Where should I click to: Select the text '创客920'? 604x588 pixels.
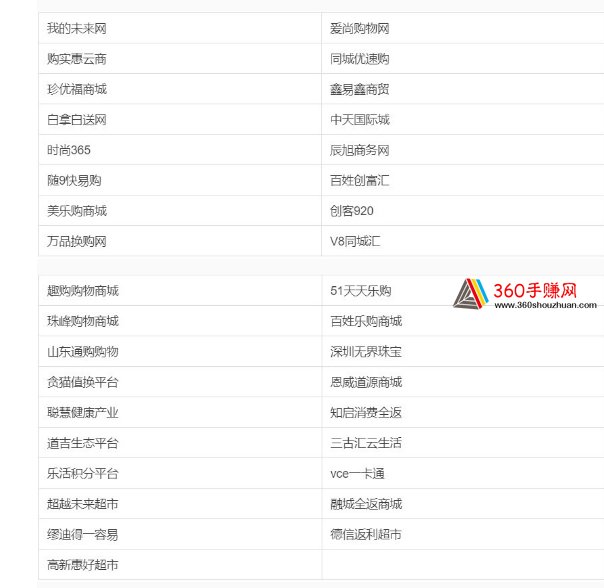point(352,211)
